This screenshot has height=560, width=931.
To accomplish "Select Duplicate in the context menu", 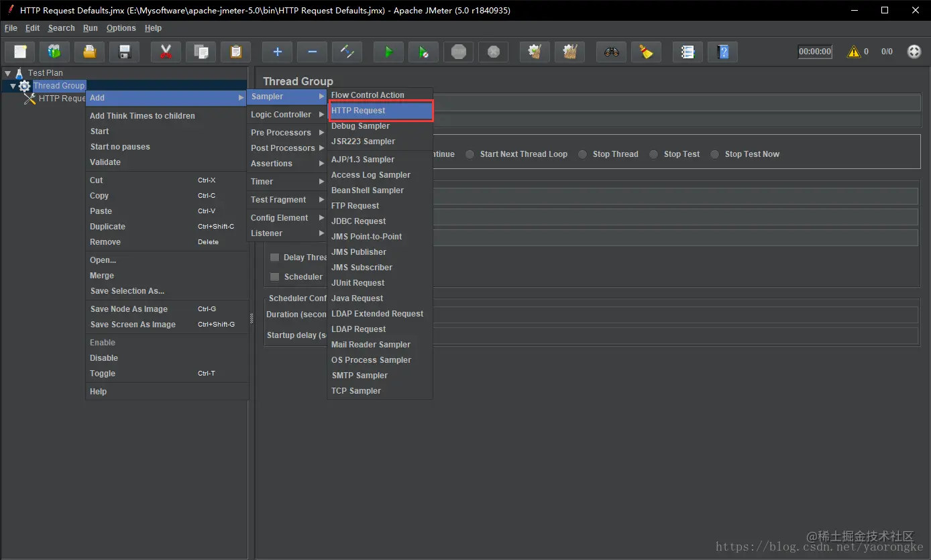I will click(x=167, y=227).
